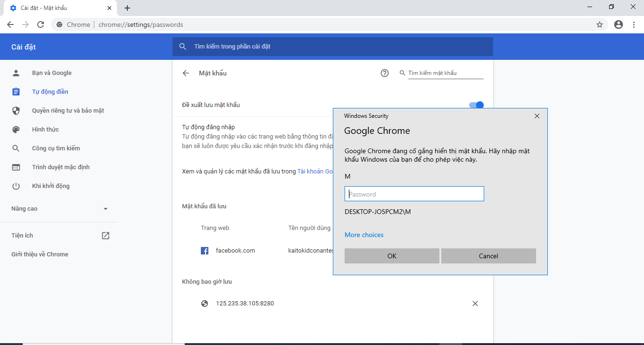
Task: Bookmark this page with the star icon
Action: pos(600,25)
